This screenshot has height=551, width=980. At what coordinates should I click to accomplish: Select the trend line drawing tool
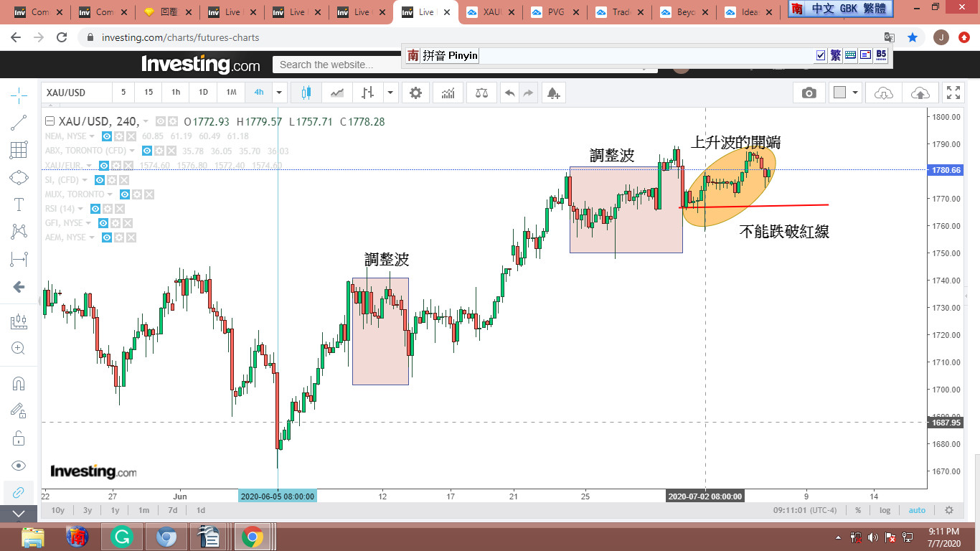click(19, 123)
